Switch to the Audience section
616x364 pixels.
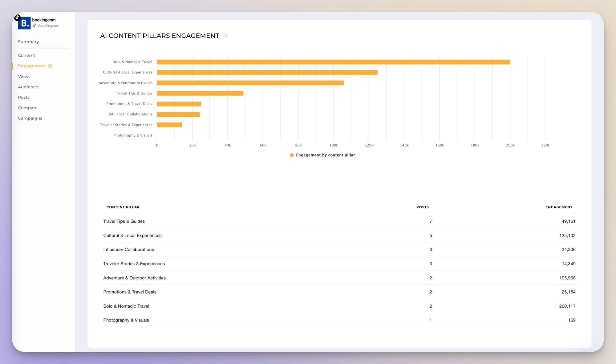coord(28,87)
